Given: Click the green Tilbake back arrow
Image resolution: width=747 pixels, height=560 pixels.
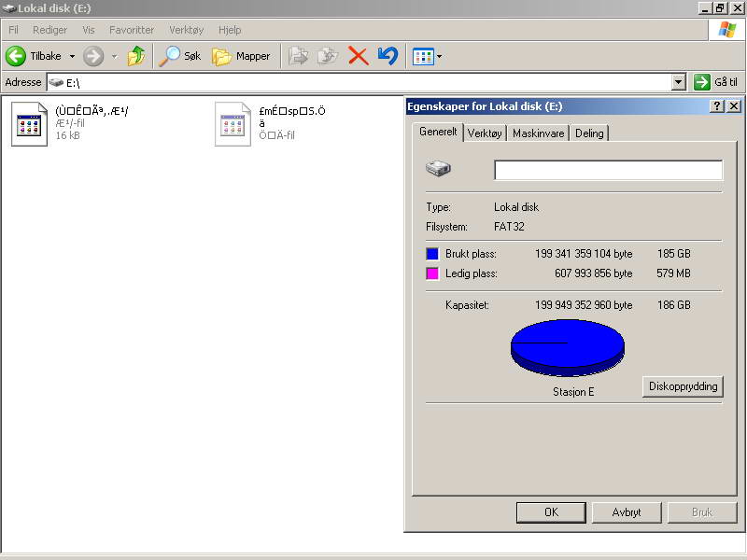Looking at the screenshot, I should click(x=16, y=56).
